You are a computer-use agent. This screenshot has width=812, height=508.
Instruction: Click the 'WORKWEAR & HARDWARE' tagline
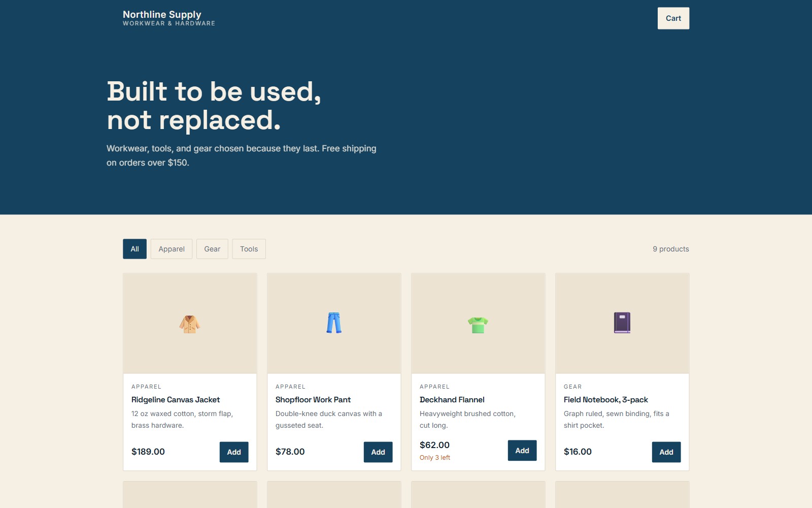click(x=169, y=23)
